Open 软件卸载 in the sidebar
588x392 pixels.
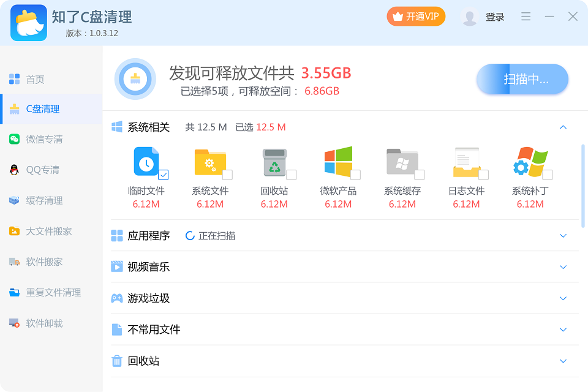point(51,323)
